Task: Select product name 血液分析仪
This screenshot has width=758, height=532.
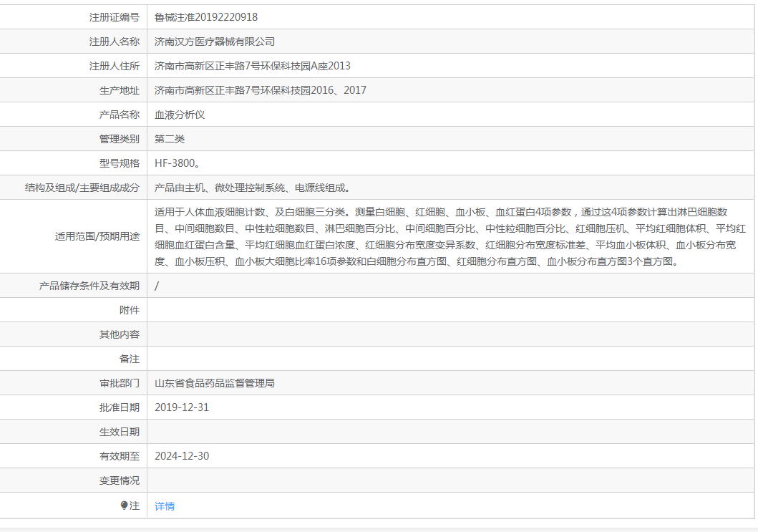Action: [180, 115]
